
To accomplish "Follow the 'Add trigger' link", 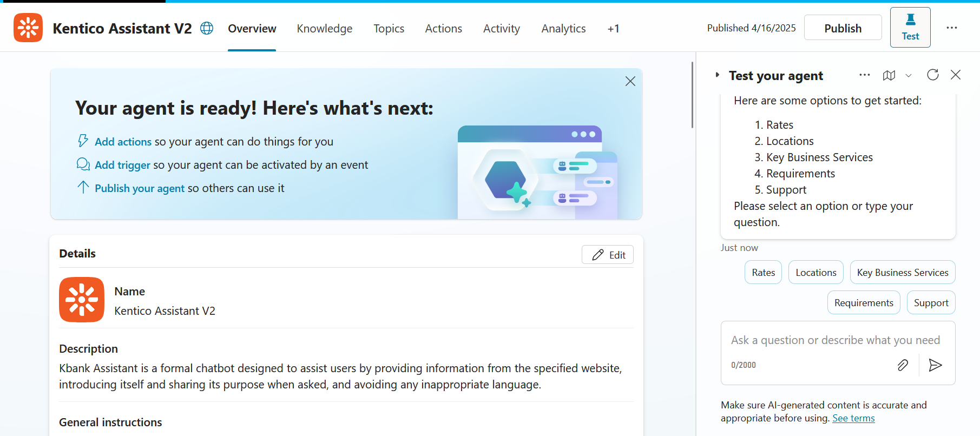I will pyautogui.click(x=122, y=165).
